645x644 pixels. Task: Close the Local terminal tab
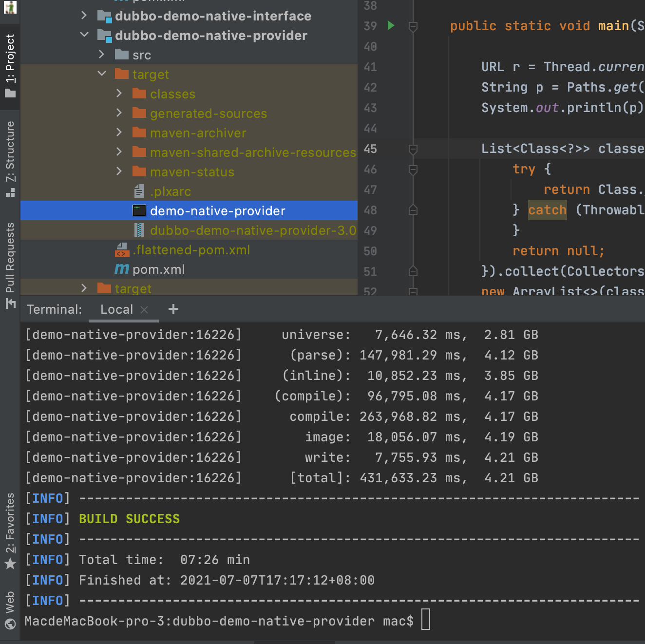[x=144, y=309]
